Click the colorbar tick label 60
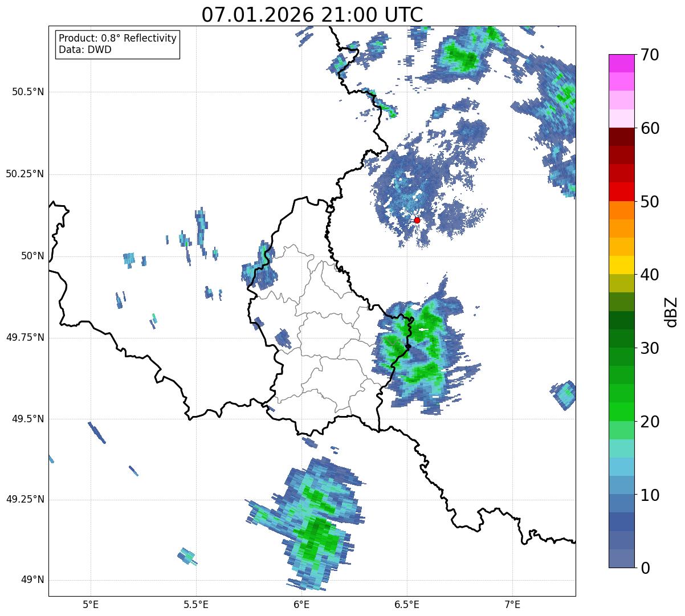This screenshot has height=616, width=685. [x=650, y=128]
